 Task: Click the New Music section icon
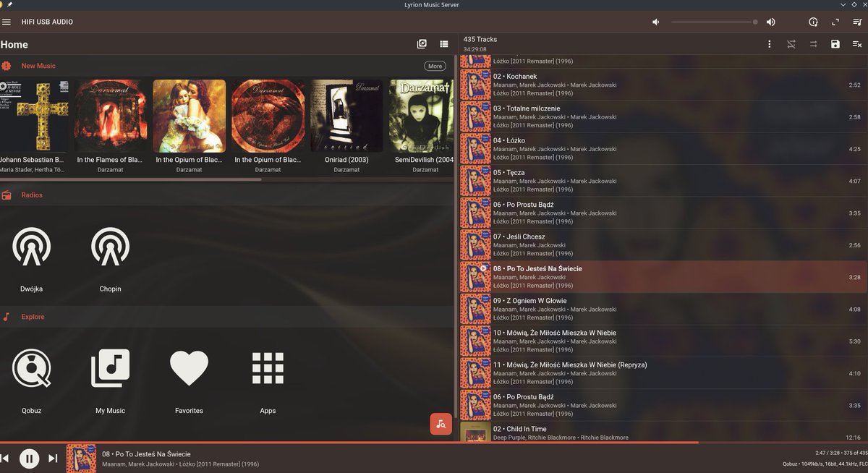click(6, 66)
